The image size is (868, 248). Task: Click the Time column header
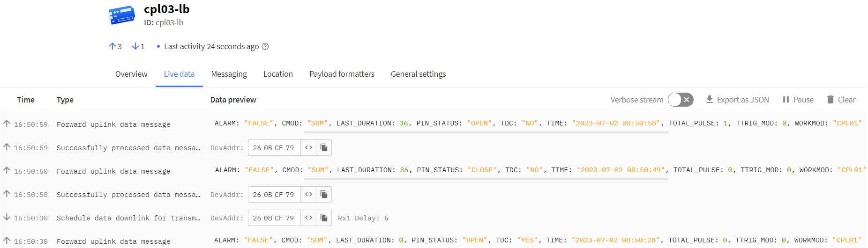26,100
